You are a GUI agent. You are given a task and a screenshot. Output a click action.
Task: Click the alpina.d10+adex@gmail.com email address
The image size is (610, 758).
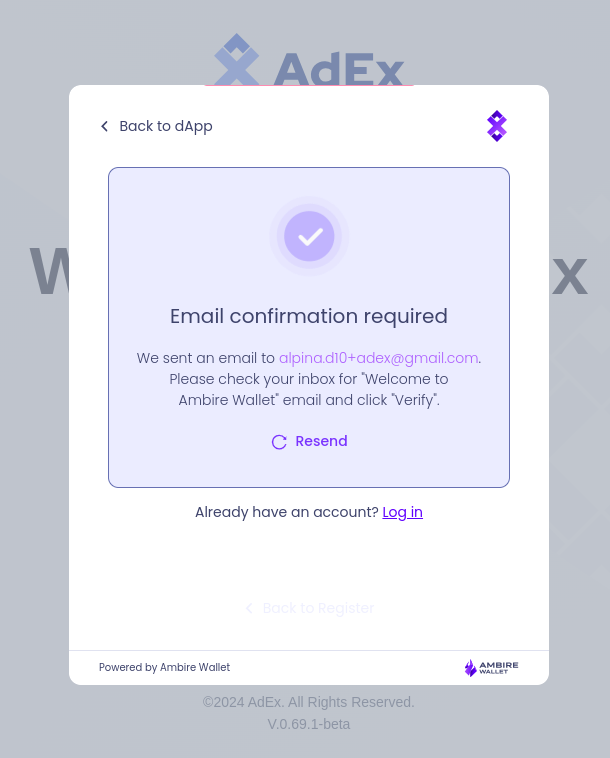coord(378,358)
